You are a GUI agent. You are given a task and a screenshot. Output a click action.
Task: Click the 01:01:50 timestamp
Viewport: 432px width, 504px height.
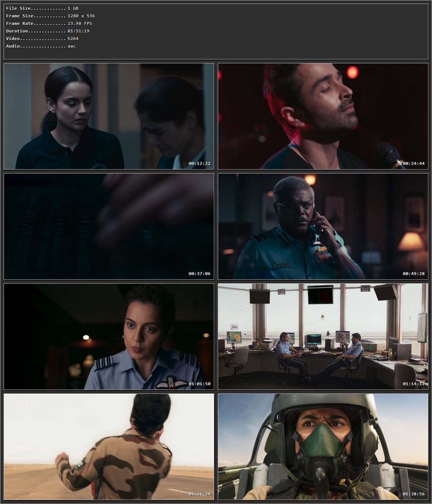198,384
